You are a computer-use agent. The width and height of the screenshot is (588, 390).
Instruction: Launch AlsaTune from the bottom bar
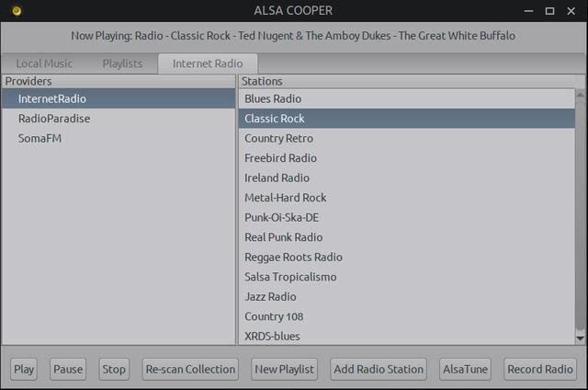pyautogui.click(x=465, y=369)
